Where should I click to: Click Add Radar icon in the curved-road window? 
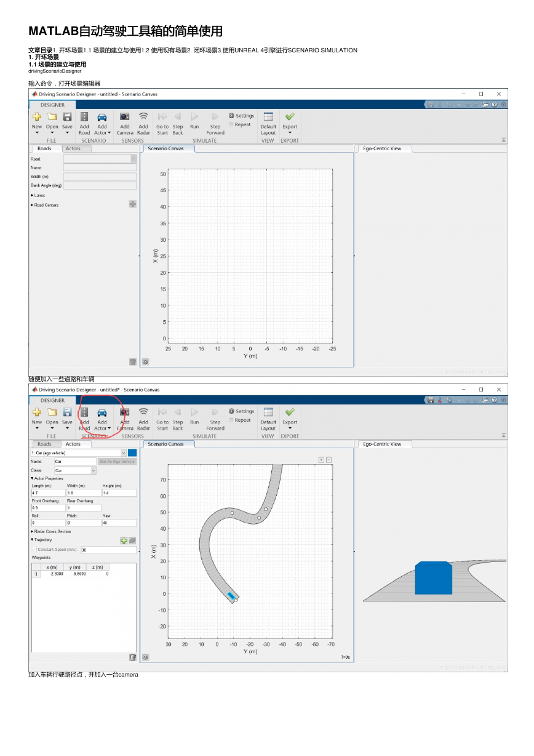coord(143,411)
